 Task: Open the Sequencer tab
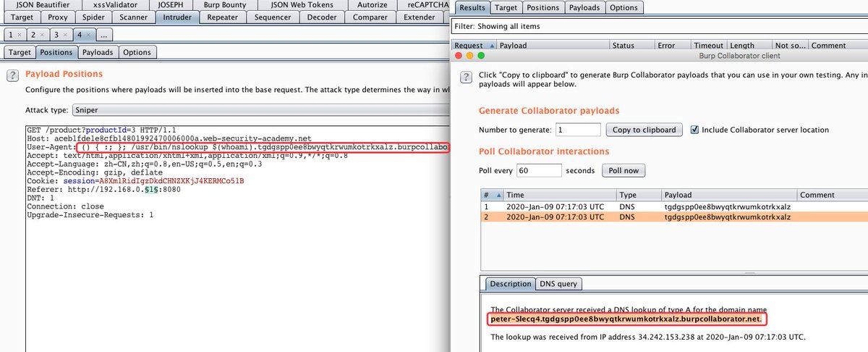[273, 17]
